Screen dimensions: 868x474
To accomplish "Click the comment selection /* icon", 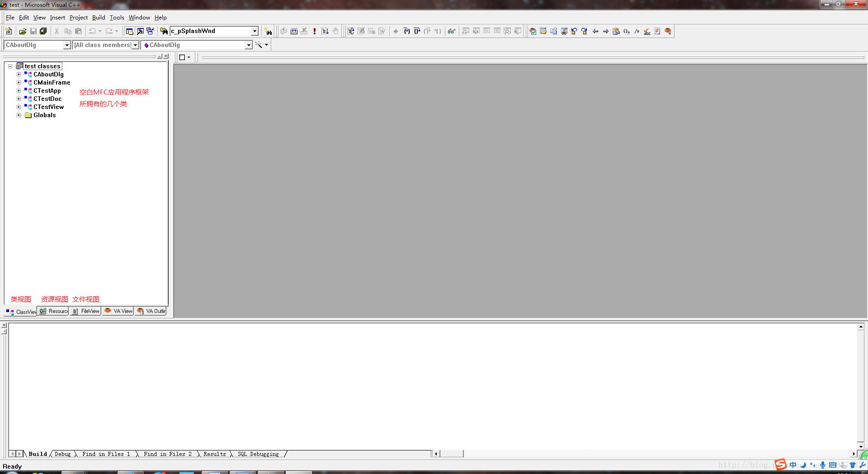I will 637,31.
